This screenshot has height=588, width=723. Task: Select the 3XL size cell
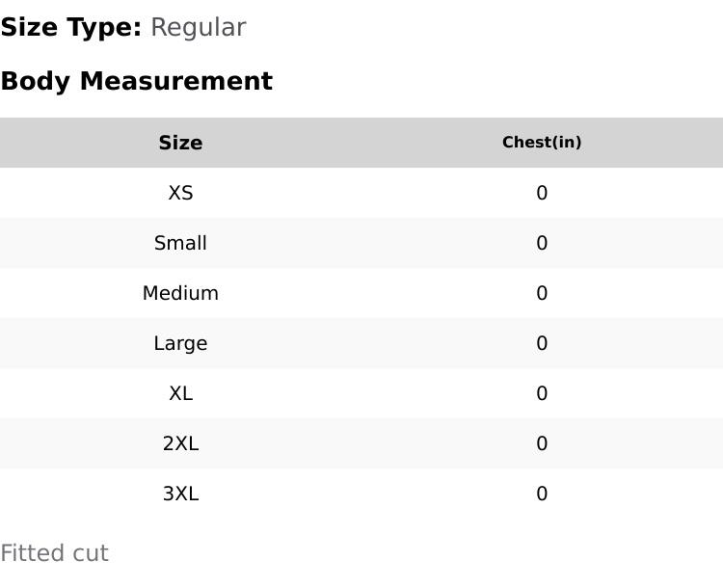pyautogui.click(x=180, y=494)
